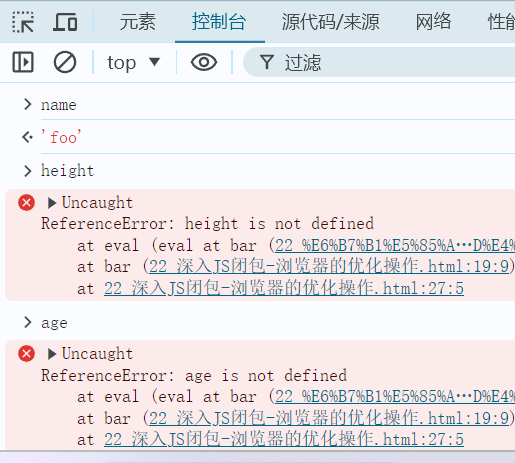
Task: Click the chevron prompt beside height
Action: [x=28, y=171]
